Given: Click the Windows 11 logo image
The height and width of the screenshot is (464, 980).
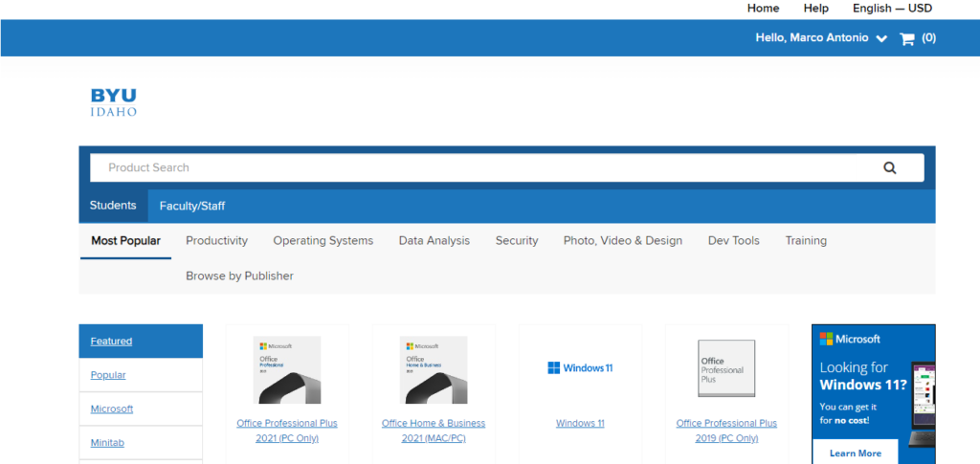Looking at the screenshot, I should pyautogui.click(x=580, y=368).
